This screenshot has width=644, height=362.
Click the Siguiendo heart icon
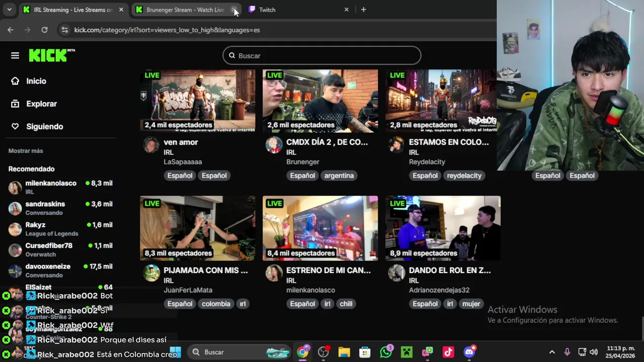[15, 126]
